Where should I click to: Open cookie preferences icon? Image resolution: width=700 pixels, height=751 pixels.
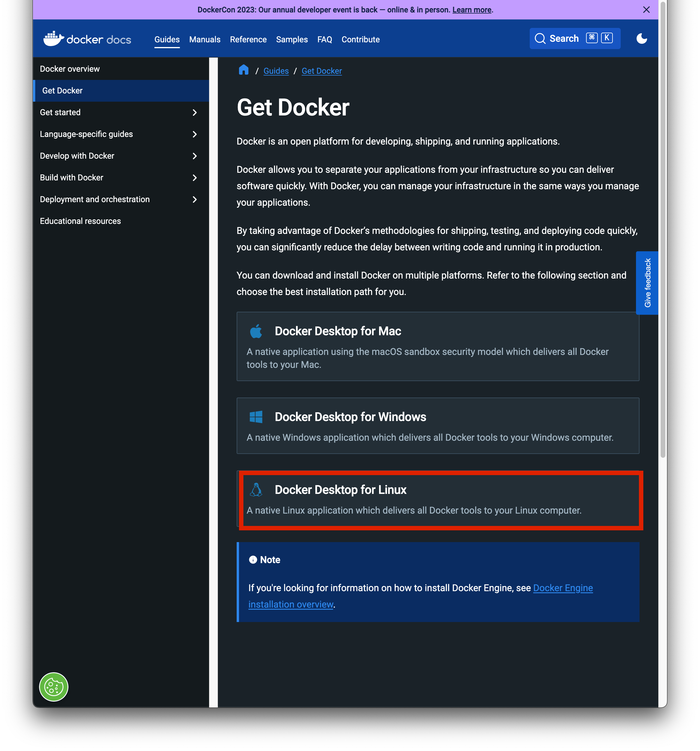(x=54, y=686)
